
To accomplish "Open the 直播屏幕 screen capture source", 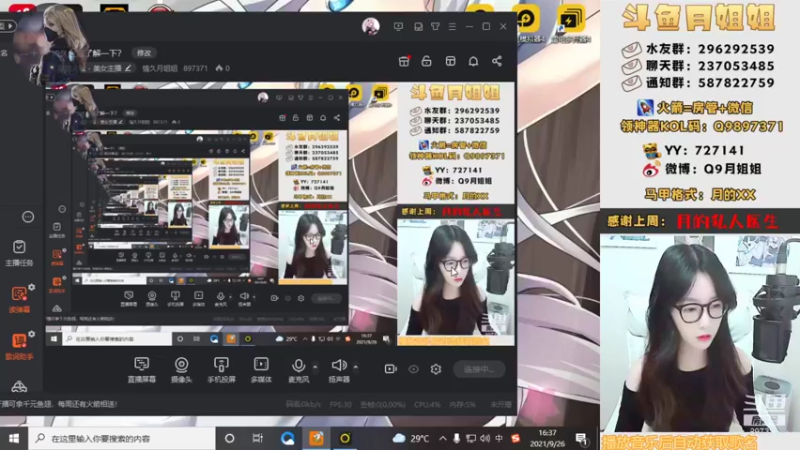I will pos(141,370).
